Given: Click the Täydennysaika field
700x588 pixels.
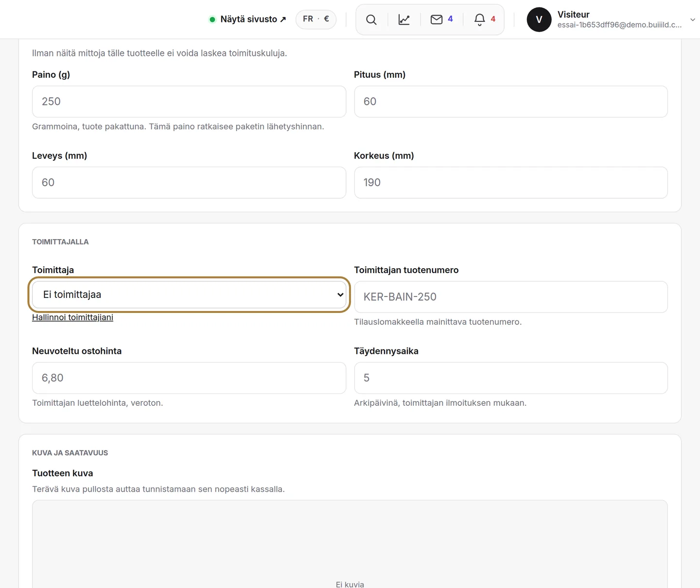Looking at the screenshot, I should 511,378.
